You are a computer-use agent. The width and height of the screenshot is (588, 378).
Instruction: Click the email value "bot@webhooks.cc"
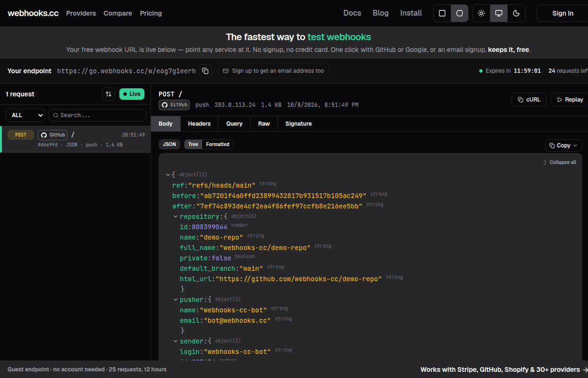click(x=237, y=320)
